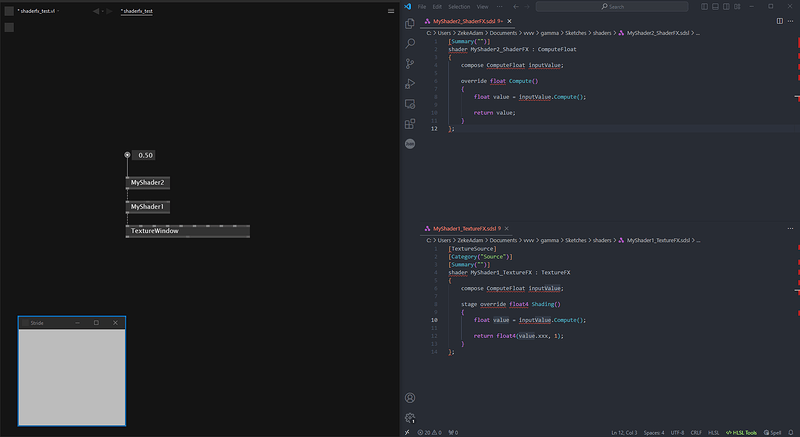
Task: Expand the upper breadcrumb trailing ellipsis
Action: tap(698, 33)
